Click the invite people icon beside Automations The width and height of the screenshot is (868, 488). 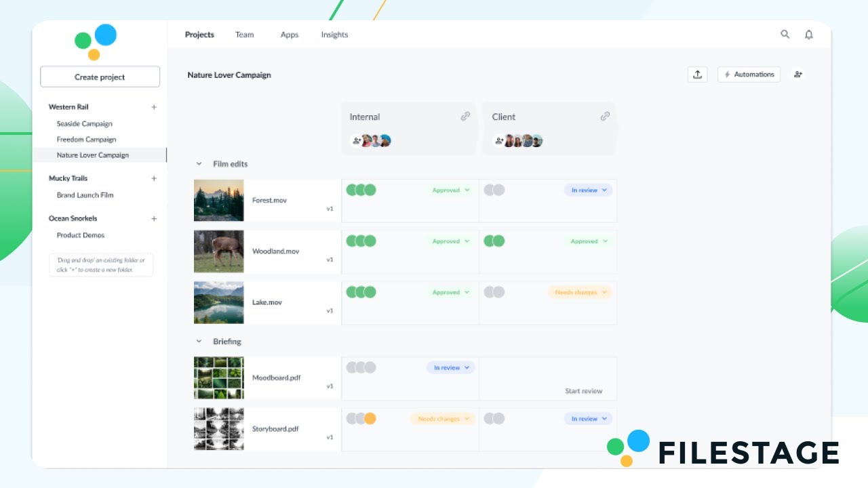coord(798,75)
